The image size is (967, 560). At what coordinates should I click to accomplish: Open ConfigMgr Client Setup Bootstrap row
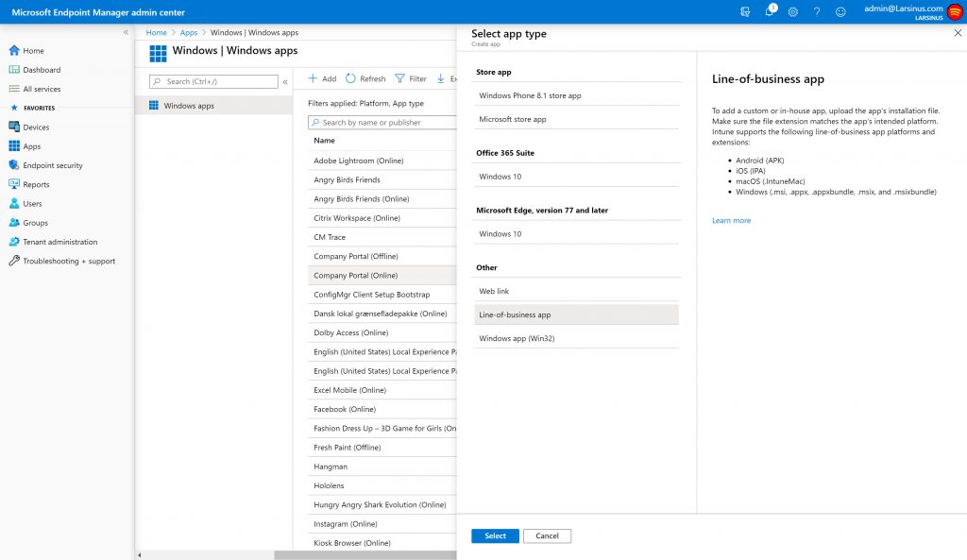[382, 295]
